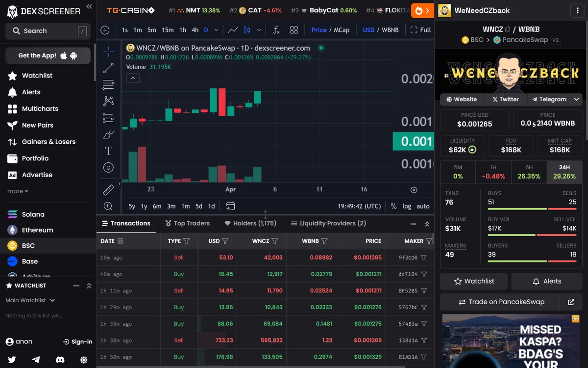Expand transactions panel with double chevron
This screenshot has width=588, height=368.
click(427, 224)
